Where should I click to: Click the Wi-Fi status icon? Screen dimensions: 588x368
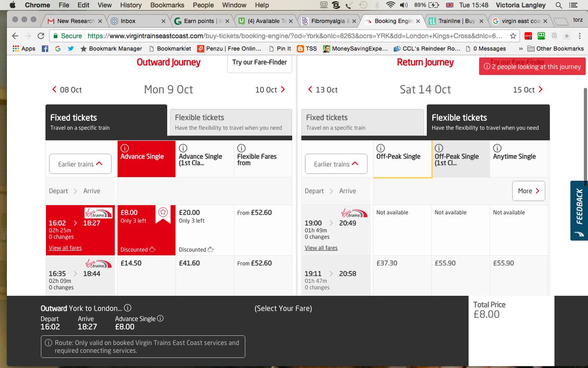(390, 5)
